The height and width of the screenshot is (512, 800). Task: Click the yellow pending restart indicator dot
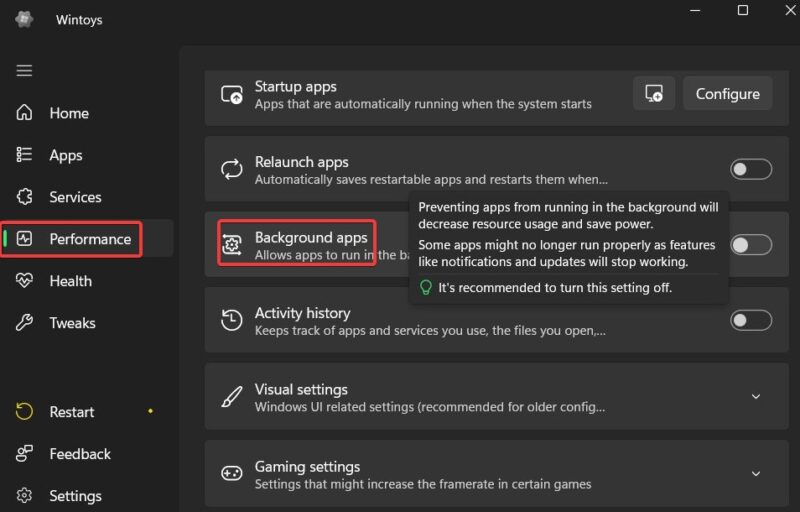150,411
